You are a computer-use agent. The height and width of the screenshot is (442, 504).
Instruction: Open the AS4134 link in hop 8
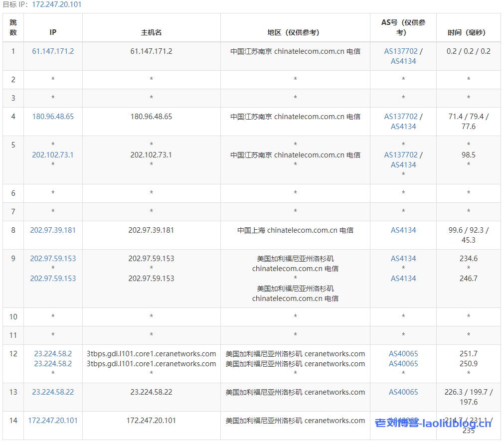[x=403, y=230]
